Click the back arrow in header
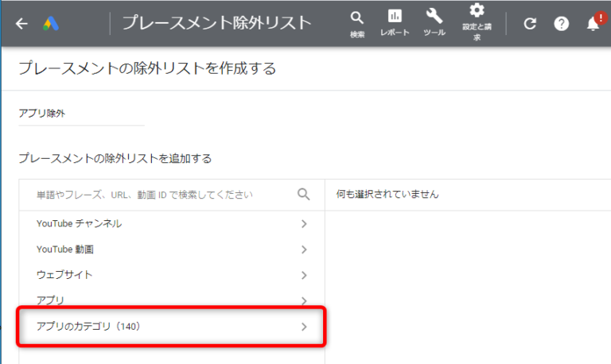The width and height of the screenshot is (611, 364). tap(21, 24)
